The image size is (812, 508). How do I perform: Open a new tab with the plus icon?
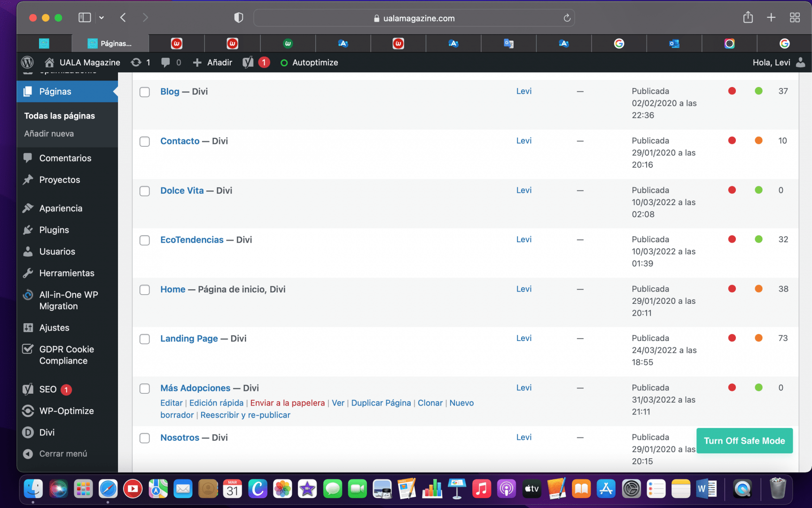tap(771, 17)
